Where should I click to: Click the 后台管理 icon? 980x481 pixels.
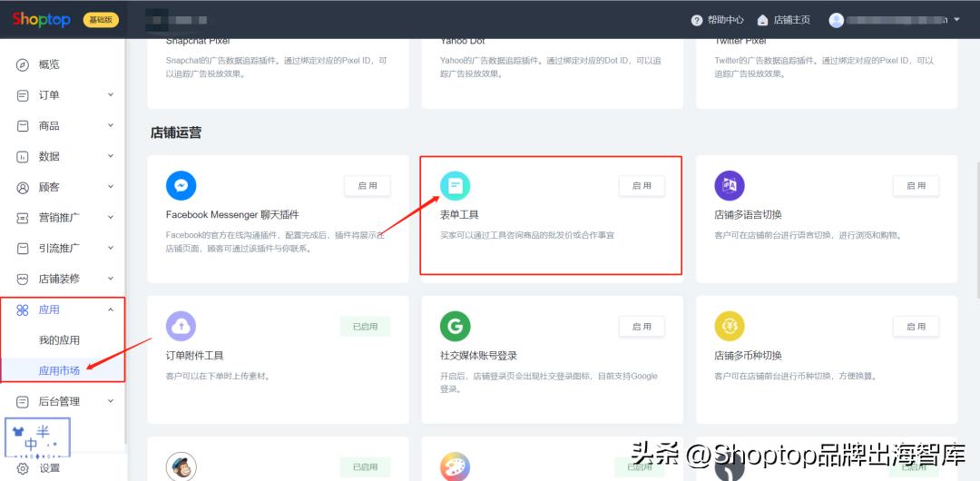[23, 401]
